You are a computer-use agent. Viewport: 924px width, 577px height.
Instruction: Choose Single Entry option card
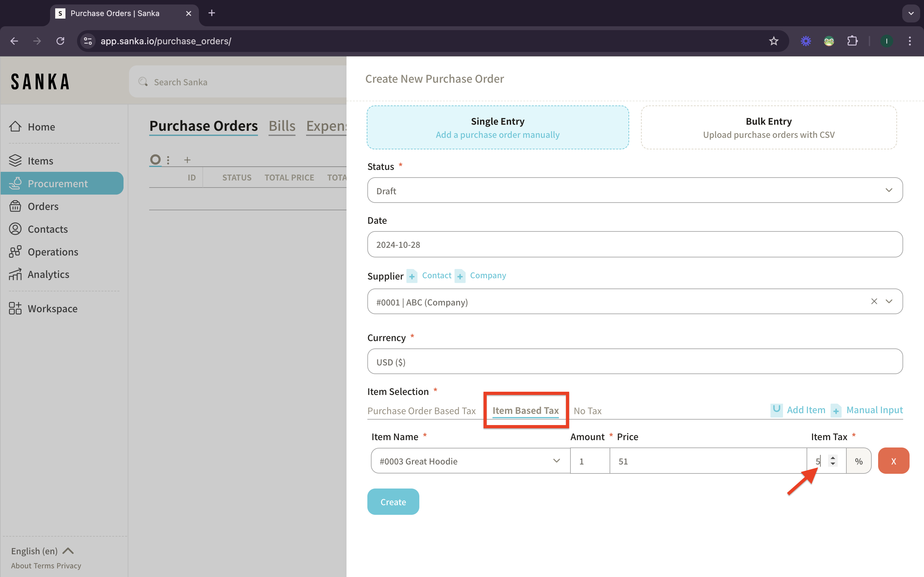(498, 128)
